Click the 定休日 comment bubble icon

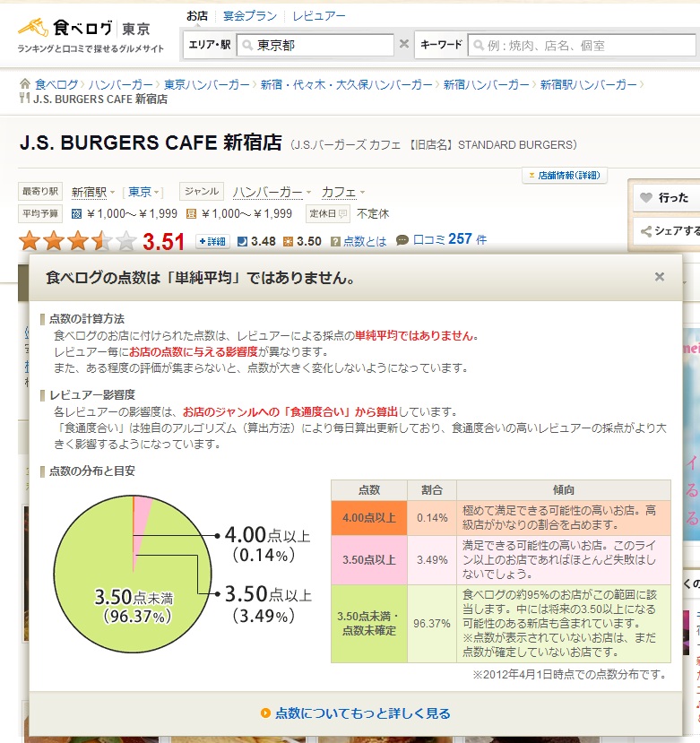coord(342,214)
